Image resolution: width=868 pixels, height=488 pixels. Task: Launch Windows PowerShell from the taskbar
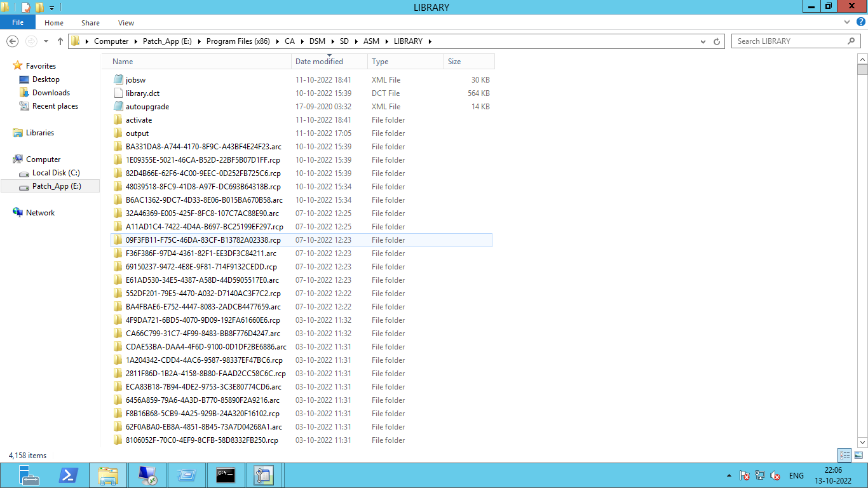click(x=69, y=475)
